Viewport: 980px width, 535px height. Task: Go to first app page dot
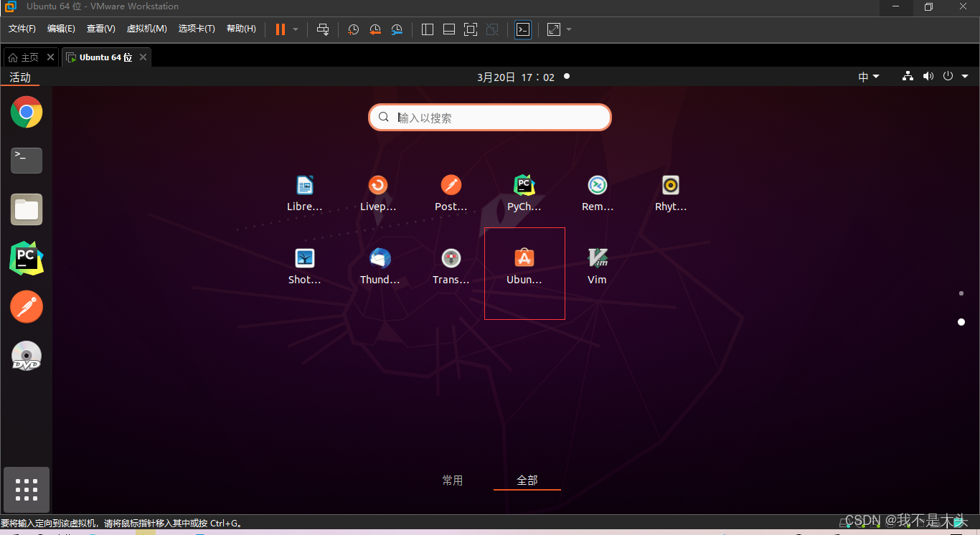tap(961, 293)
